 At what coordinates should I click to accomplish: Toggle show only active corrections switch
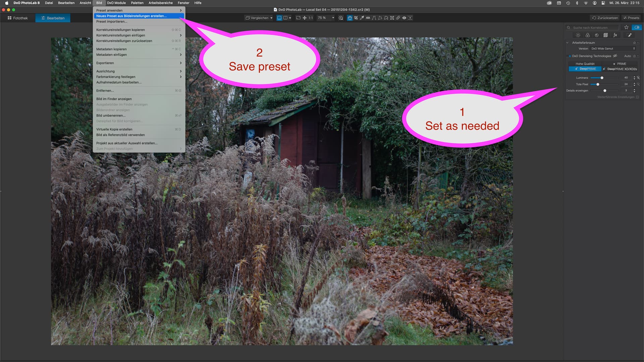(x=637, y=27)
